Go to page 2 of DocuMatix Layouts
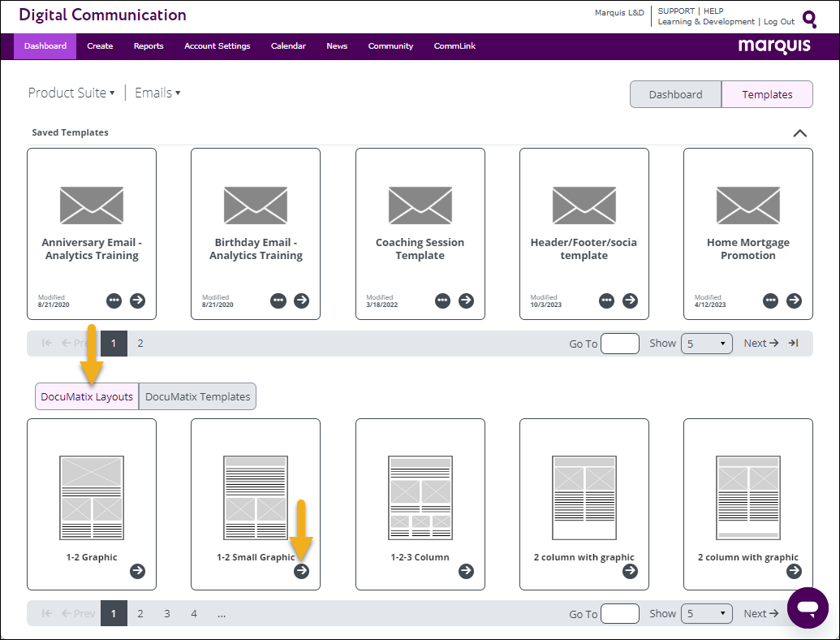The width and height of the screenshot is (840, 640). tap(140, 614)
